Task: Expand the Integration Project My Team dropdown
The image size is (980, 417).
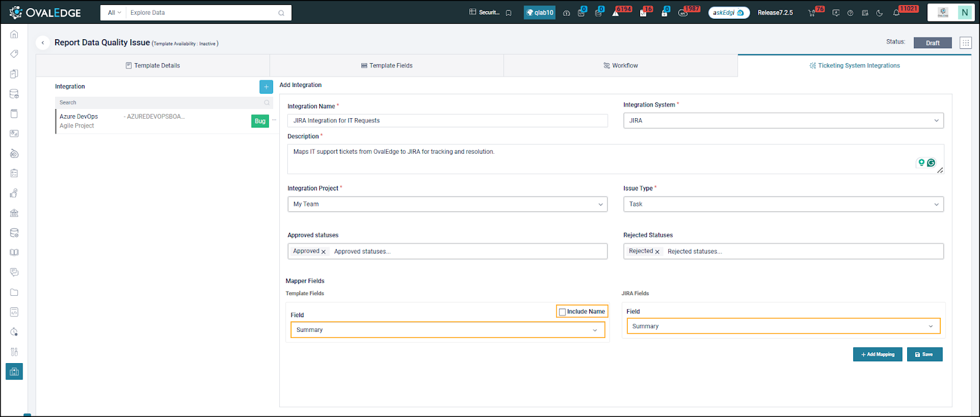Action: pyautogui.click(x=447, y=204)
